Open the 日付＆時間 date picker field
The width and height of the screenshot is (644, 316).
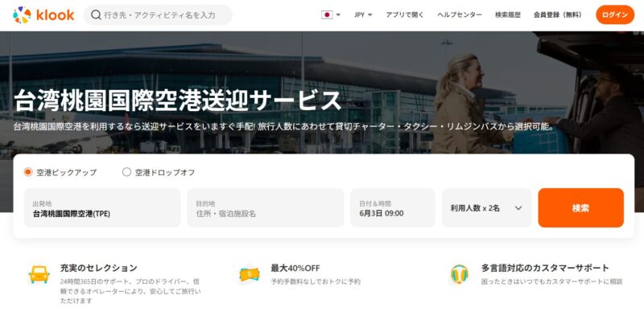point(393,207)
